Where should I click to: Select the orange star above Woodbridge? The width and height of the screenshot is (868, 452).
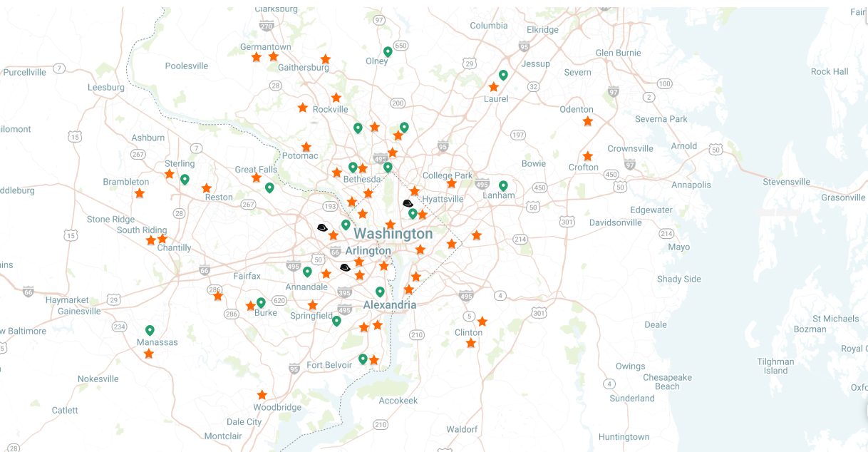[x=262, y=395]
